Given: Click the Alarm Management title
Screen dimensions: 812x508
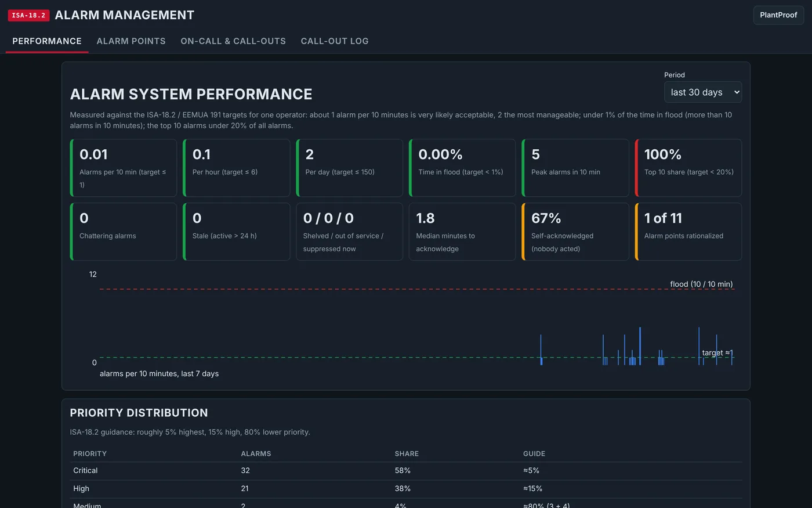Looking at the screenshot, I should 125,15.
